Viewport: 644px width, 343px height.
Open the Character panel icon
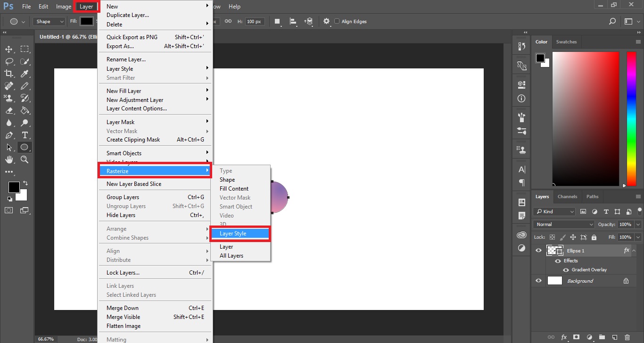point(521,169)
